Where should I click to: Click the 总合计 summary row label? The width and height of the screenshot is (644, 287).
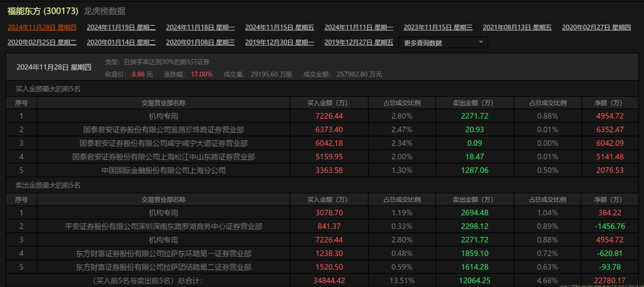tap(147, 281)
